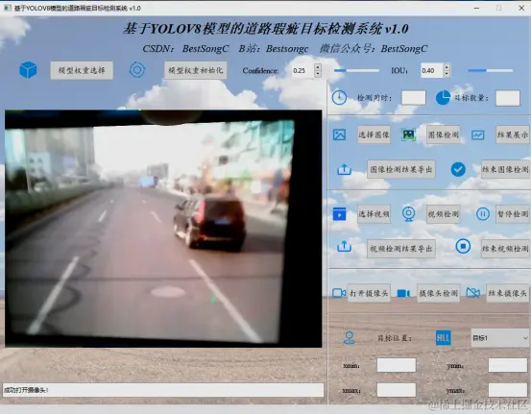Click the 选择视频 button
Viewport: 532px width, 415px height.
(374, 214)
